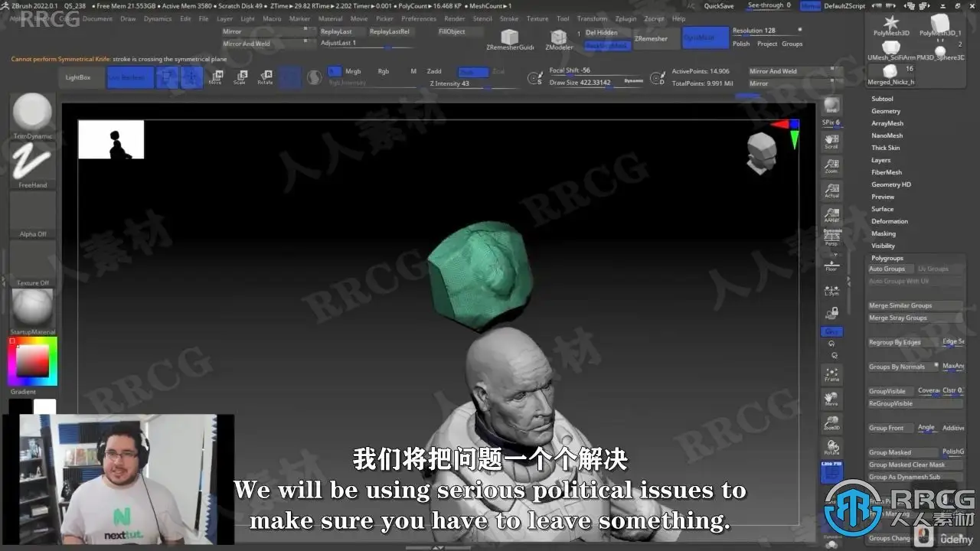This screenshot has height=551, width=980.
Task: Expand the ArrayMesh section
Action: pyautogui.click(x=887, y=123)
